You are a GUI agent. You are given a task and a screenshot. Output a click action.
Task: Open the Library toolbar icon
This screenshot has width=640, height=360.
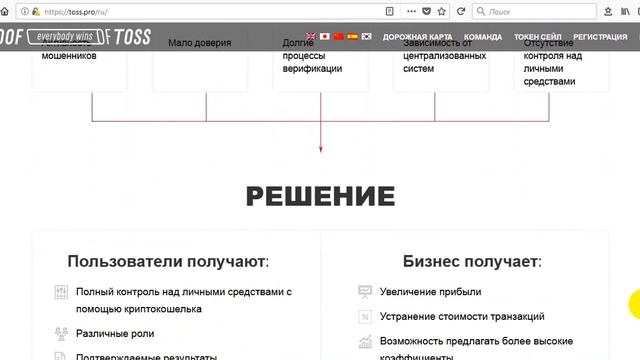click(x=625, y=11)
